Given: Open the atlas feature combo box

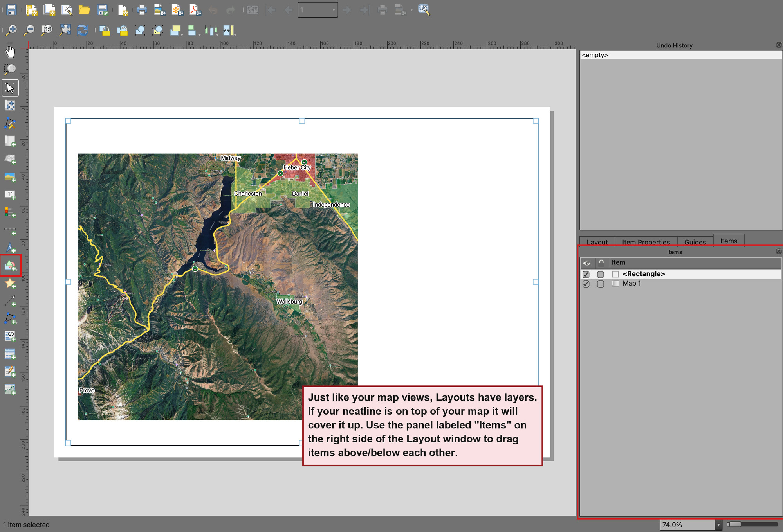Looking at the screenshot, I should (318, 10).
